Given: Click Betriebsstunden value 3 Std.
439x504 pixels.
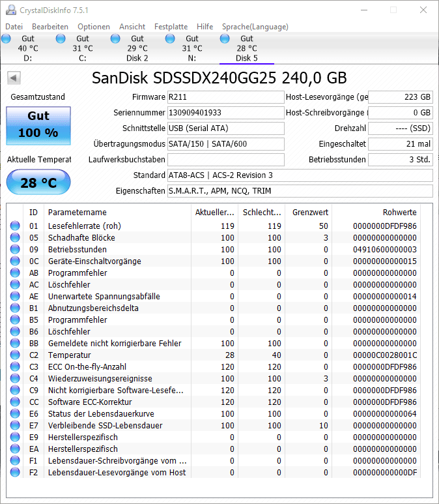Looking at the screenshot, I should pyautogui.click(x=401, y=160).
